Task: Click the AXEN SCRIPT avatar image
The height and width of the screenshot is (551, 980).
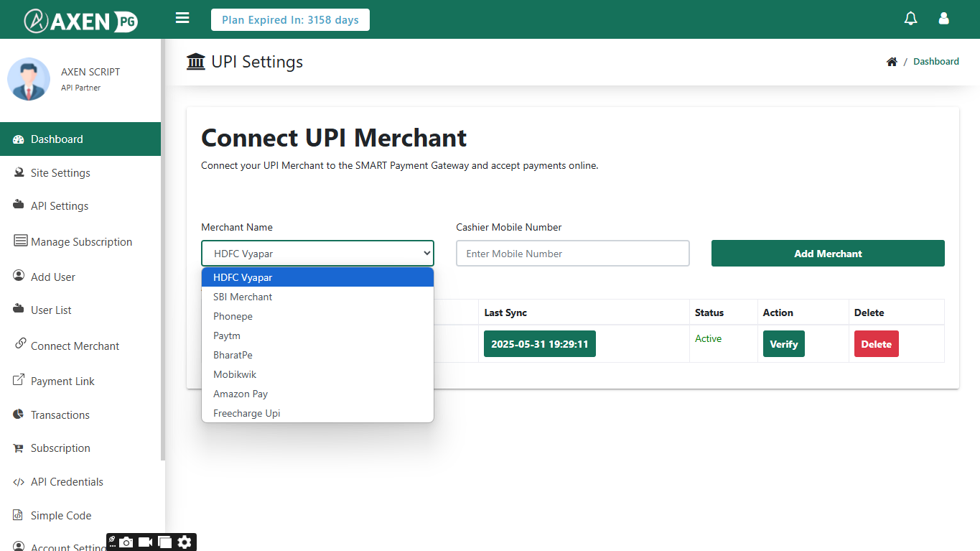Action: point(29,79)
